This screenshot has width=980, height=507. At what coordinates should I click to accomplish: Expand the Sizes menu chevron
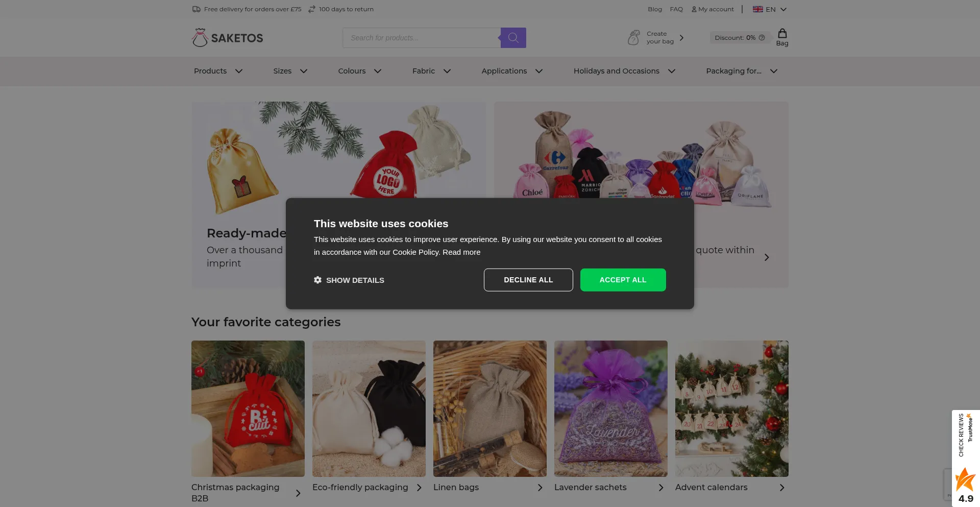pos(304,71)
